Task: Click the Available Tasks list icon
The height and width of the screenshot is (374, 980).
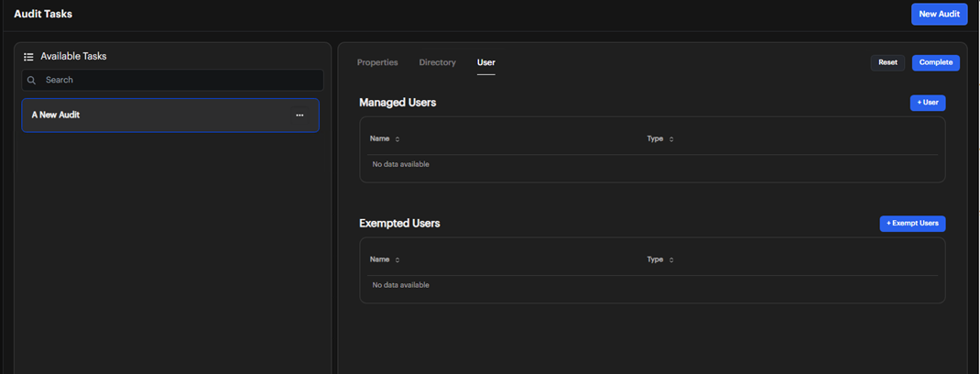Action: [28, 56]
